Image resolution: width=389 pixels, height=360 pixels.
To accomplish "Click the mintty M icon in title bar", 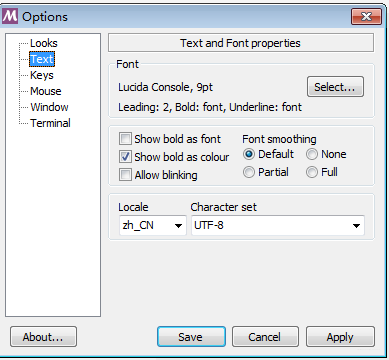I will pos(10,16).
